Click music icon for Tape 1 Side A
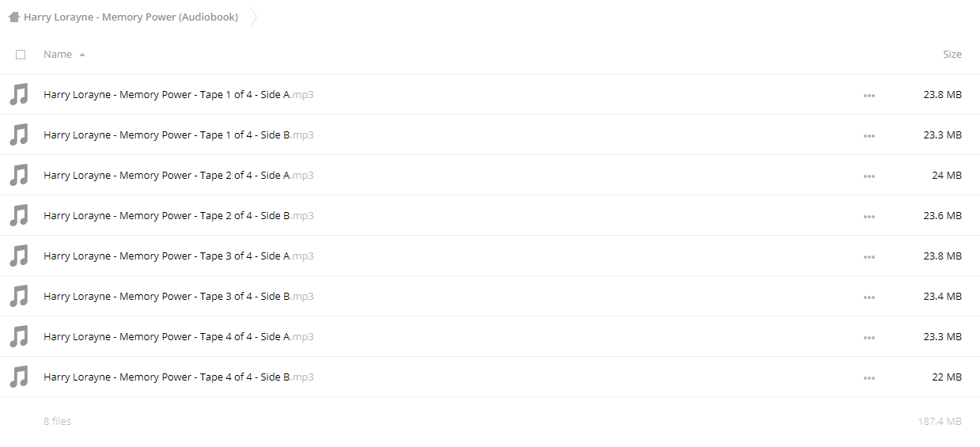This screenshot has width=980, height=447. click(18, 95)
